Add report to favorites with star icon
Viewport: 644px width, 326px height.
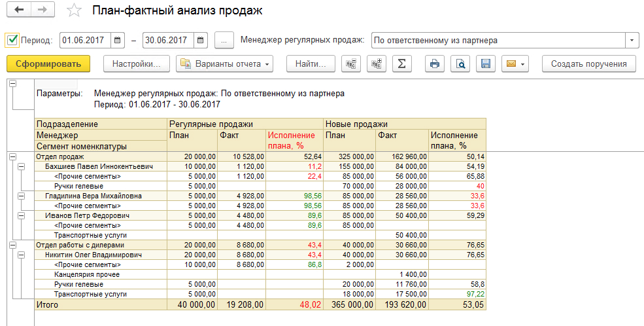click(75, 10)
